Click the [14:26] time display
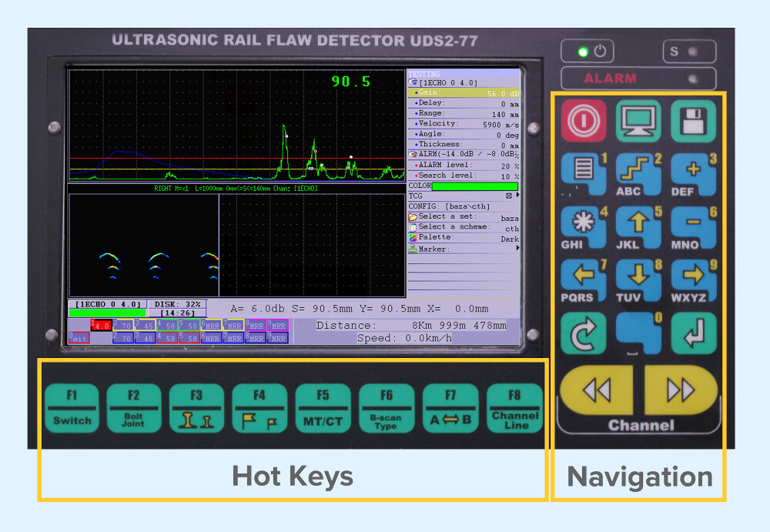This screenshot has width=770, height=532. (x=177, y=313)
